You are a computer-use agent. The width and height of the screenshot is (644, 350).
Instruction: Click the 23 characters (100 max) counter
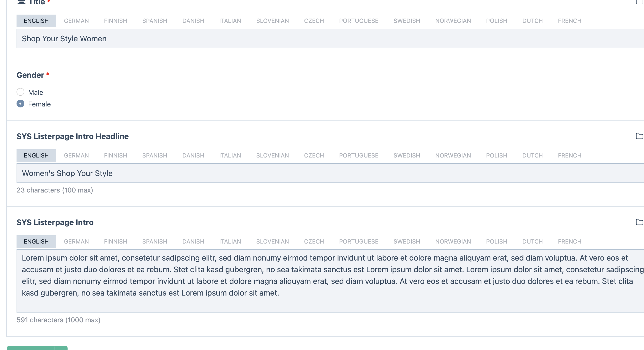click(x=55, y=190)
